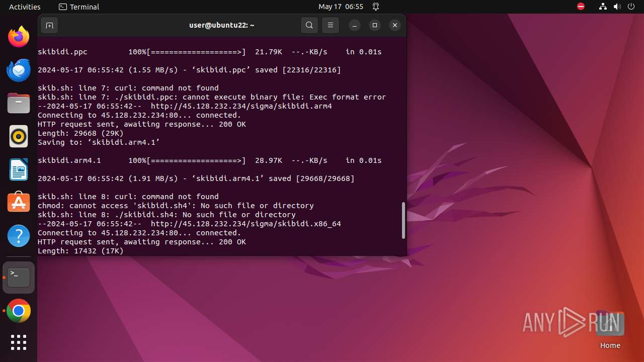Open Rhythmbox music player in dock
This screenshot has width=644, height=362.
(x=19, y=136)
